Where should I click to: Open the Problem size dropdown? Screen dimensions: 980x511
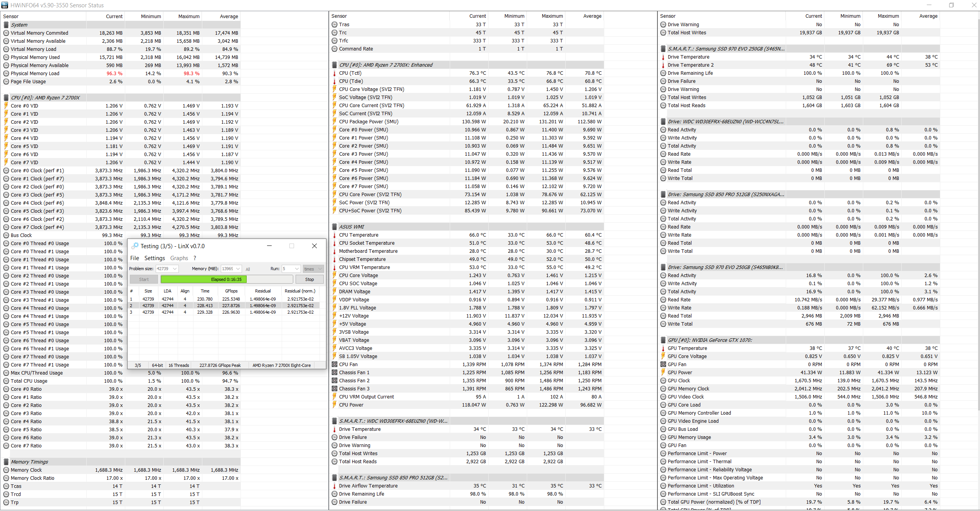(175, 269)
